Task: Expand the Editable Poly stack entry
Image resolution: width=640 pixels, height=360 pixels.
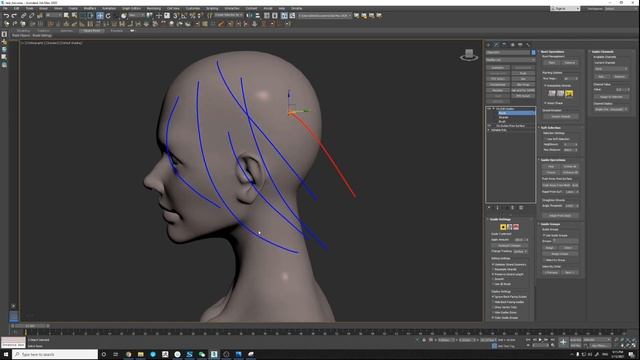Action: [489, 130]
